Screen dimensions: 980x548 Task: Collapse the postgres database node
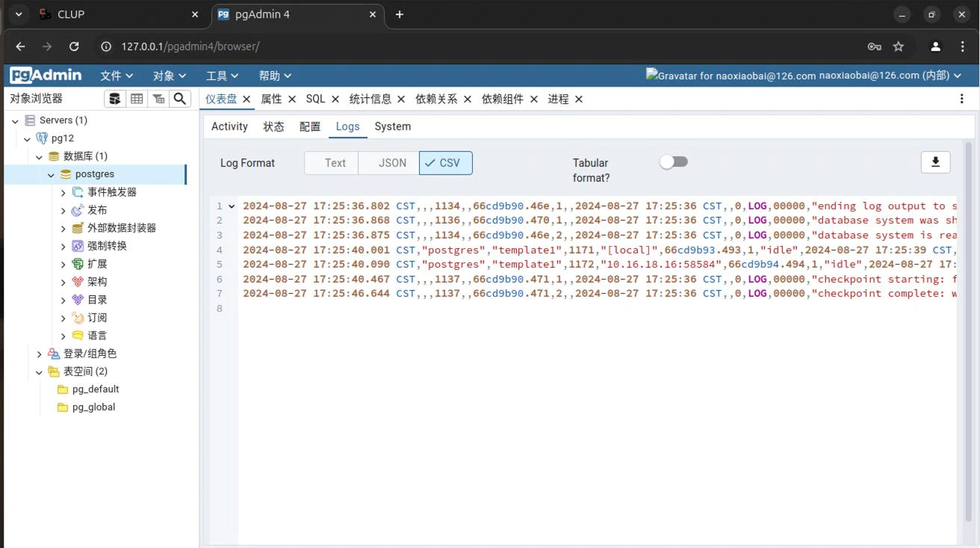pyautogui.click(x=51, y=174)
